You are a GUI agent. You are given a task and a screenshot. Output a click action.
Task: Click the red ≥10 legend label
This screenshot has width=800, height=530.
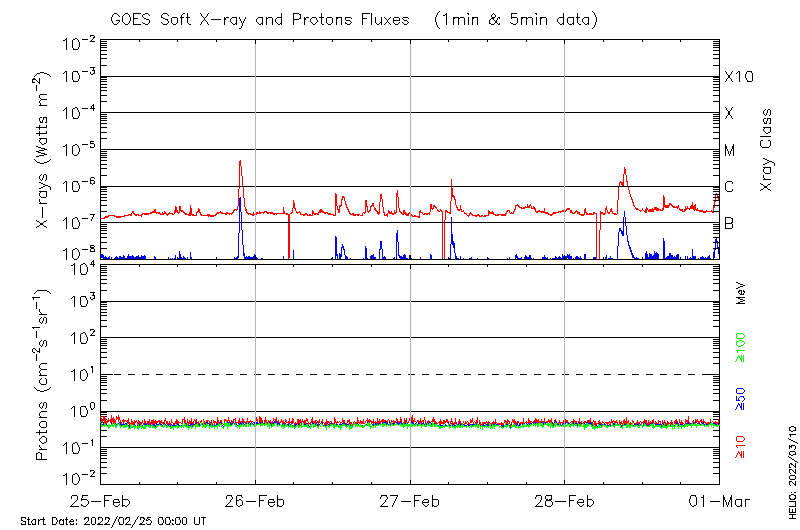pyautogui.click(x=740, y=445)
